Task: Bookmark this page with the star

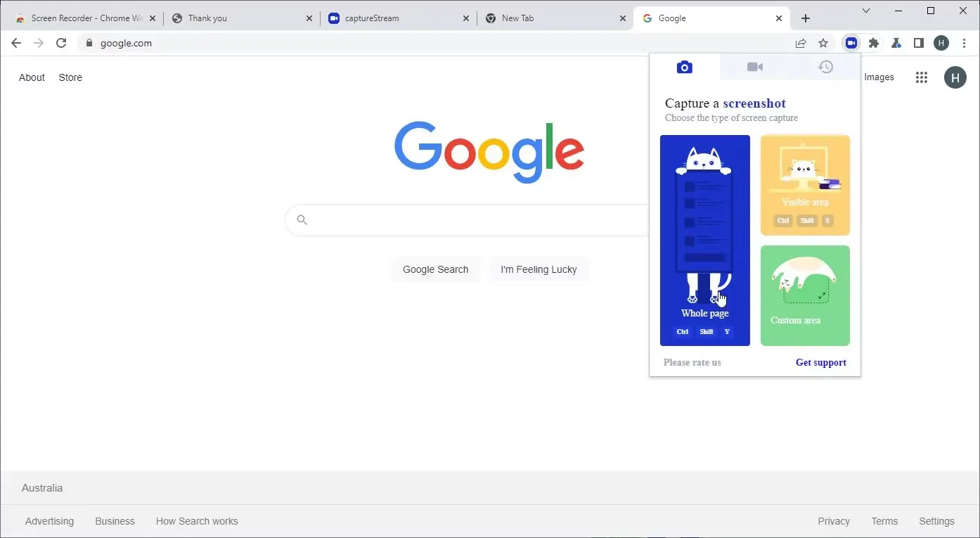Action: (x=823, y=43)
